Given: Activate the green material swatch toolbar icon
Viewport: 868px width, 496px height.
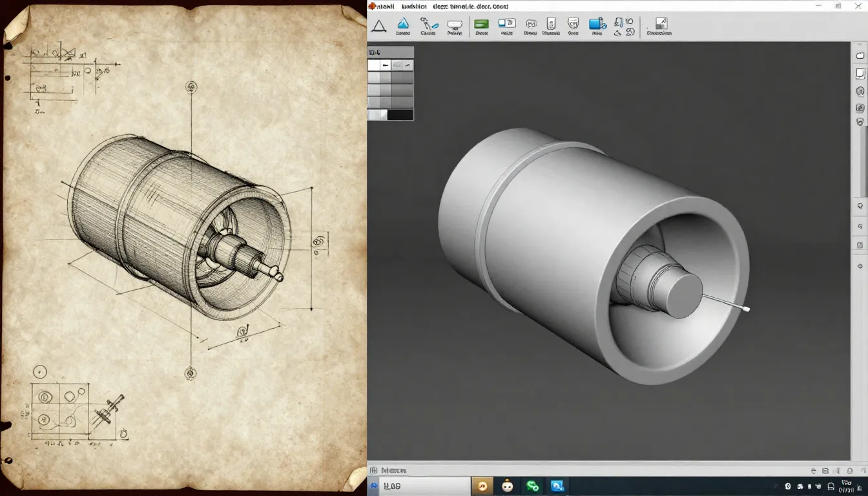Looking at the screenshot, I should click(x=480, y=23).
